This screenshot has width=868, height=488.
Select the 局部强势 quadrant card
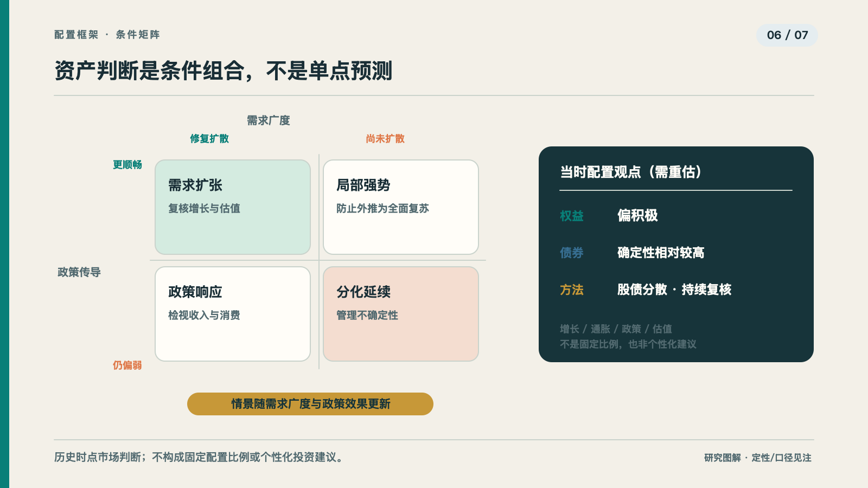pyautogui.click(x=401, y=207)
